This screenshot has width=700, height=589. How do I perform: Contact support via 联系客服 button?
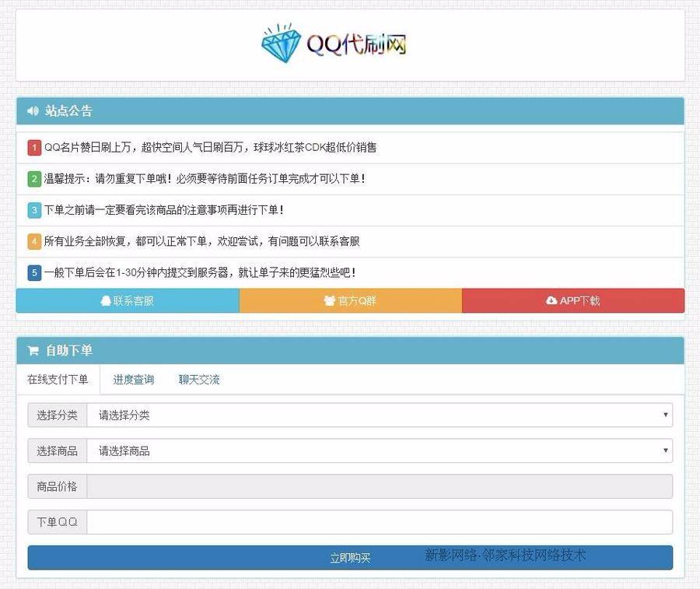pyautogui.click(x=126, y=300)
